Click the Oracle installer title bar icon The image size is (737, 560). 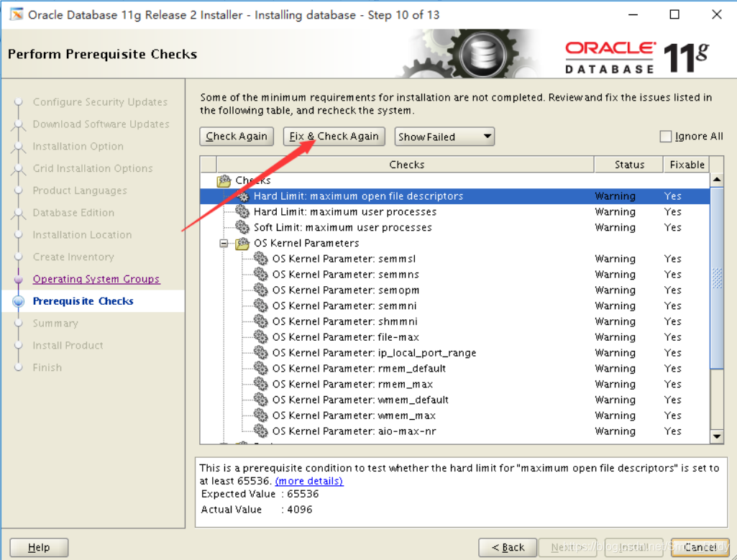pos(16,14)
